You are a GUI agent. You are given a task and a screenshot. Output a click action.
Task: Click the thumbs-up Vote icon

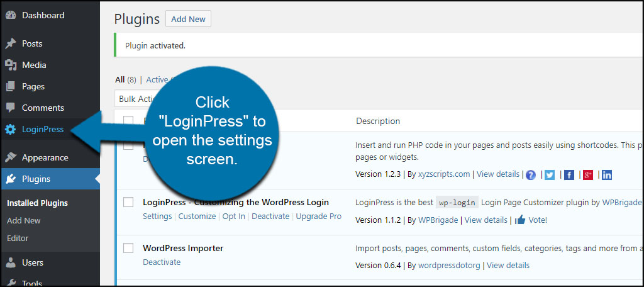520,220
